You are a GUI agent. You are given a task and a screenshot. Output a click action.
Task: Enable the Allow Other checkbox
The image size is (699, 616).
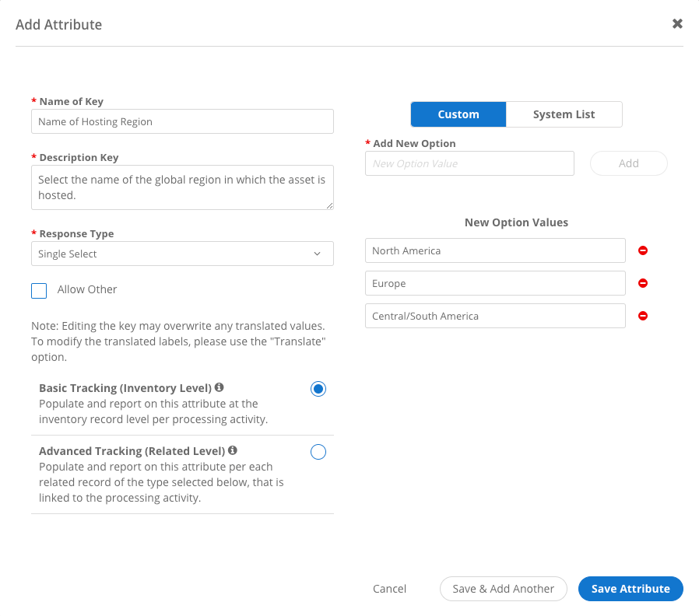[39, 290]
